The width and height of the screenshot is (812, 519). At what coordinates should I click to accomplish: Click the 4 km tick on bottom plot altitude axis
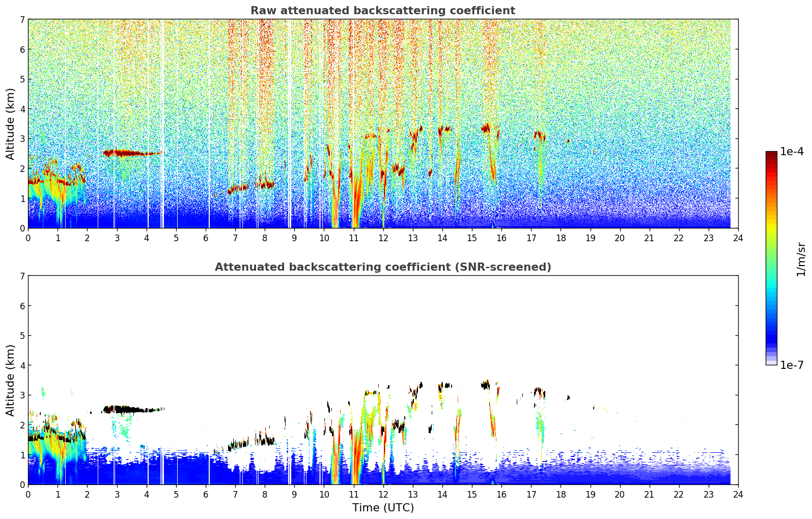pyautogui.click(x=22, y=365)
